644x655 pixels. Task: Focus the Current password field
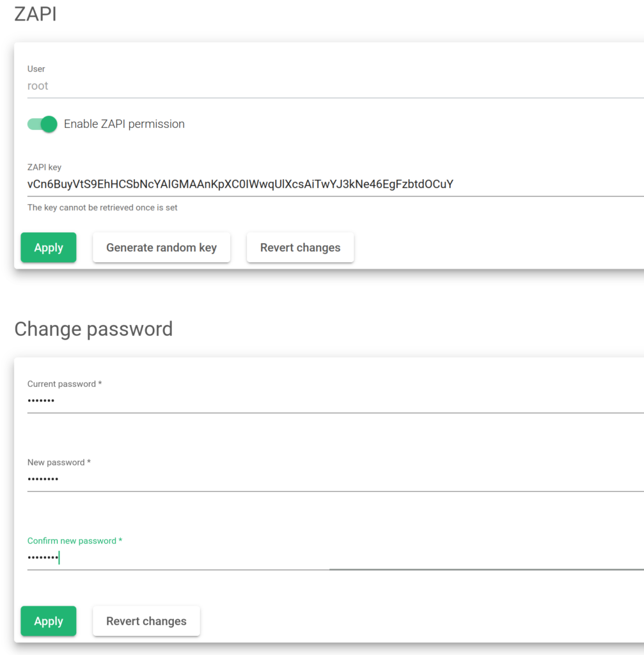point(335,400)
